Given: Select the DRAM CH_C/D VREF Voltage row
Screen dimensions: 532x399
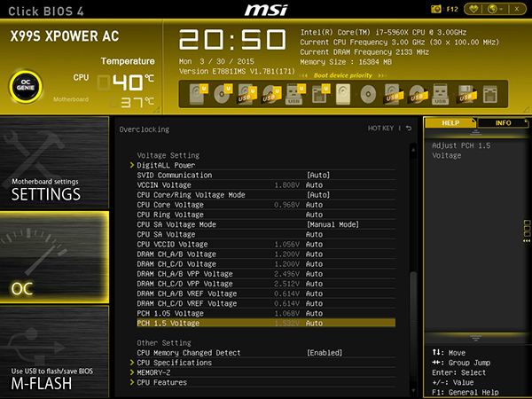Looking at the screenshot, I should pos(266,303).
